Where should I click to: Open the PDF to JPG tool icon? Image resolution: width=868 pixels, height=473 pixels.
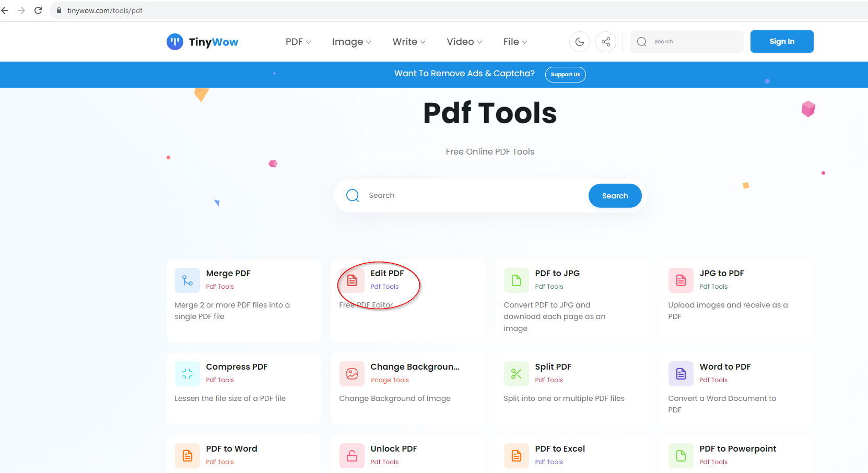click(517, 280)
